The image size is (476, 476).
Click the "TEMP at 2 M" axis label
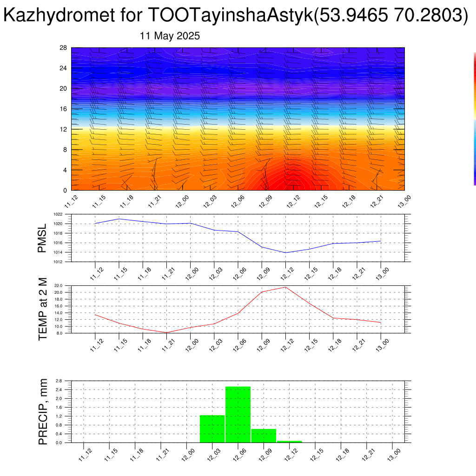pos(43,309)
